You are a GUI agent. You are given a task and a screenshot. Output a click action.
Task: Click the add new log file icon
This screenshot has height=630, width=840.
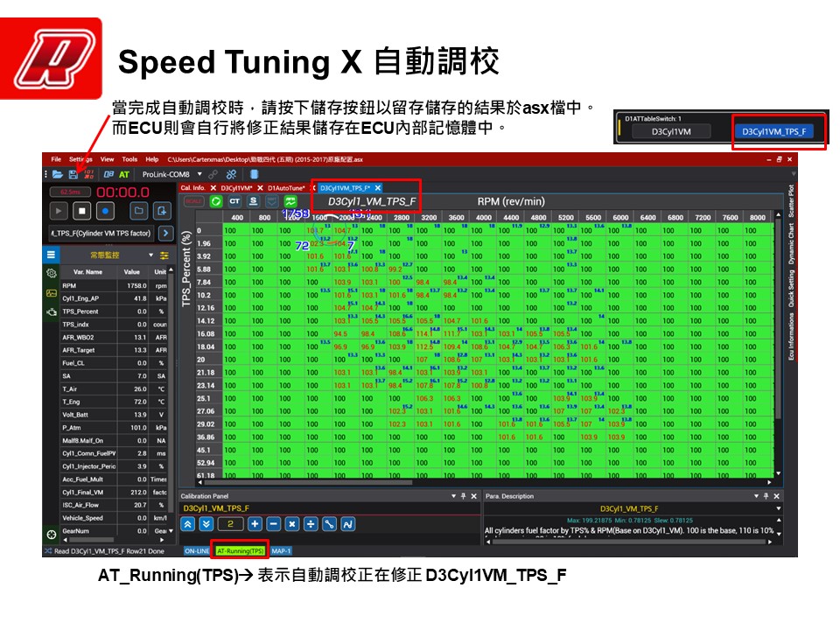[x=162, y=211]
